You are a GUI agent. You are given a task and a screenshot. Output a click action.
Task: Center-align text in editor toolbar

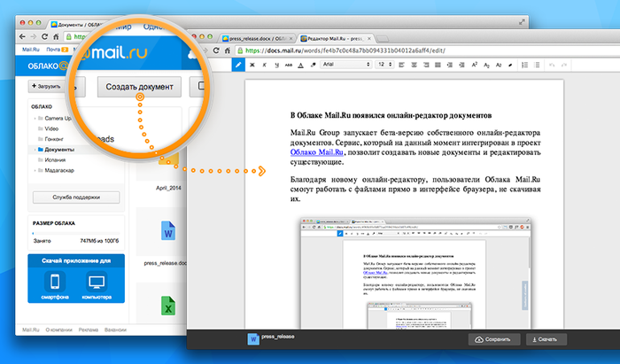click(x=414, y=65)
